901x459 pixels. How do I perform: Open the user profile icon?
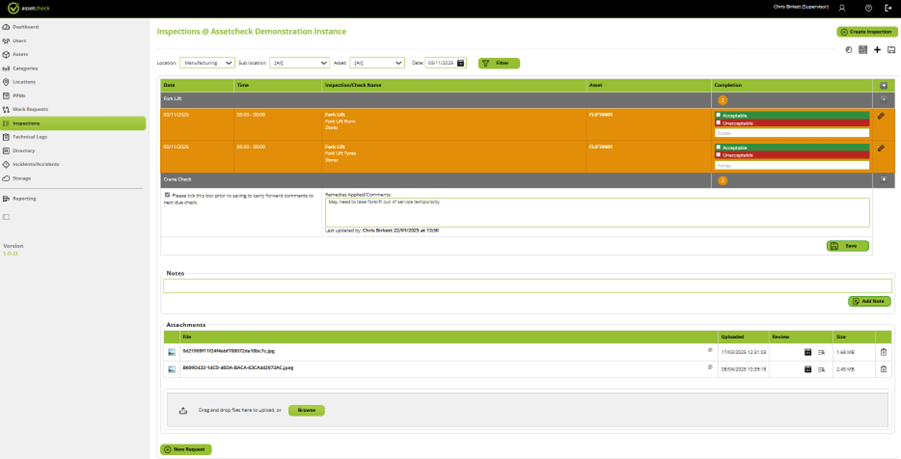[842, 8]
